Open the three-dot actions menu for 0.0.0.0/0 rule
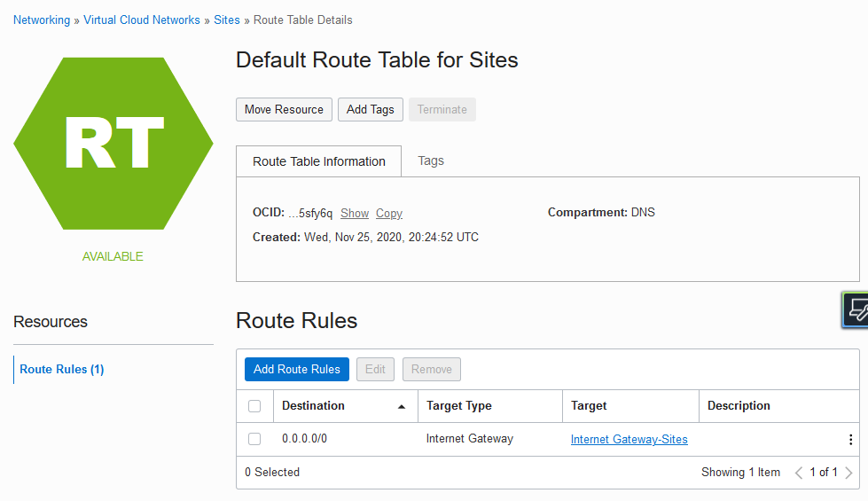This screenshot has height=501, width=868. (850, 440)
